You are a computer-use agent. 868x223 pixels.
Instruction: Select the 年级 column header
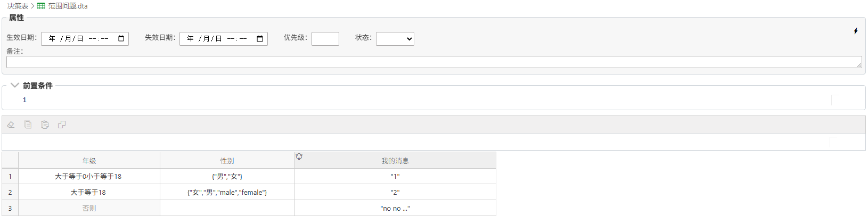pyautogui.click(x=89, y=161)
